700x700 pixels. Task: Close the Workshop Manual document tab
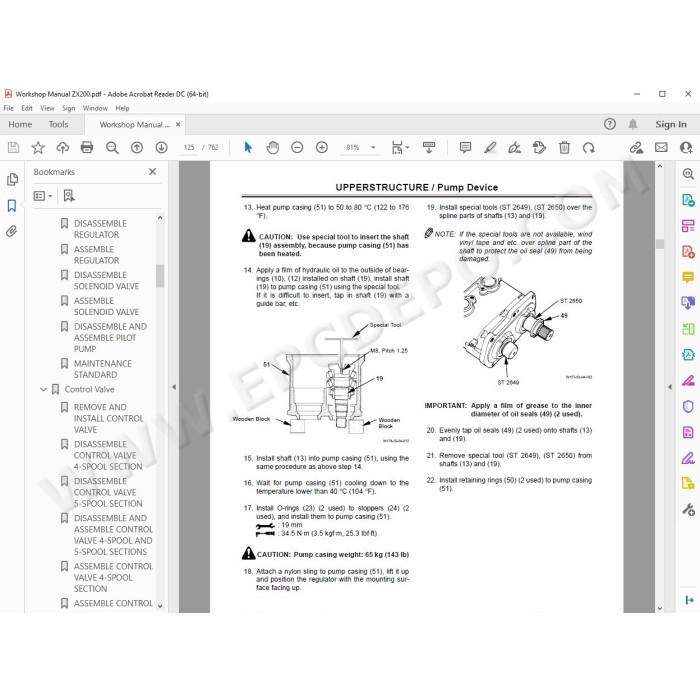pyautogui.click(x=178, y=125)
